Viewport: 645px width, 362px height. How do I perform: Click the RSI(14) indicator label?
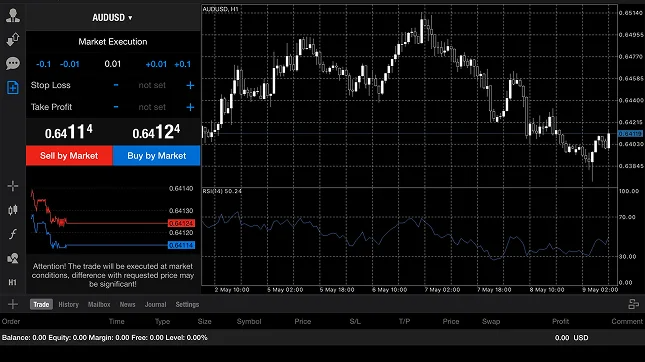pyautogui.click(x=222, y=191)
